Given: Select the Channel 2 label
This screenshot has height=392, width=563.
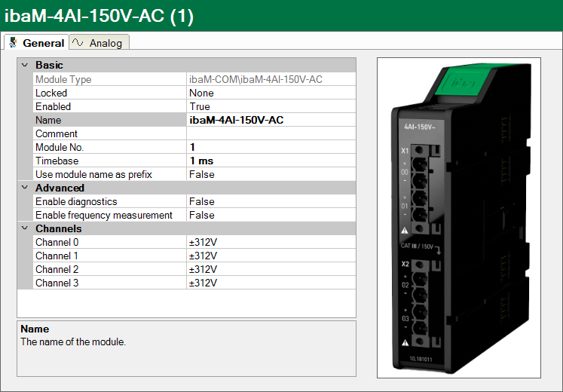Looking at the screenshot, I should click(57, 269).
